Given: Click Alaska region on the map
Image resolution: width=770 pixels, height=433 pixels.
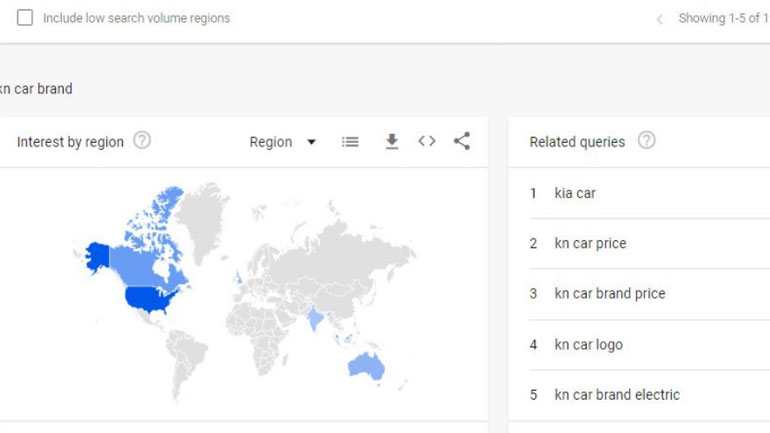Looking at the screenshot, I should [98, 256].
